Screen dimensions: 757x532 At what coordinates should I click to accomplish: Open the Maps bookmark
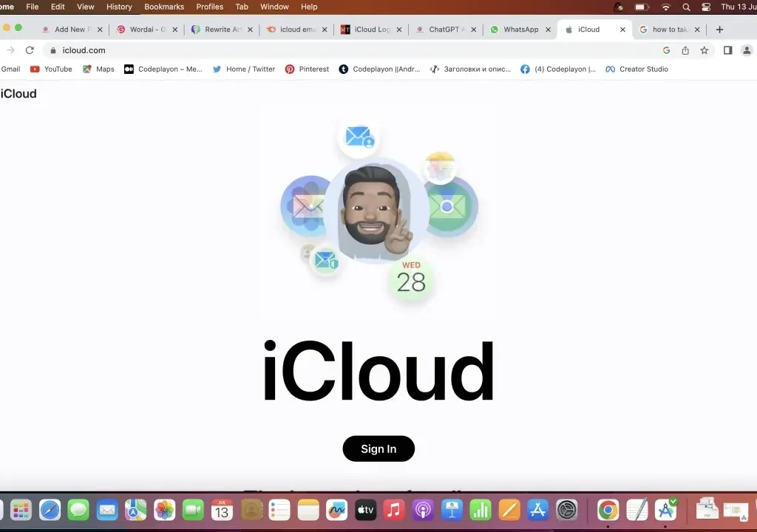(x=98, y=69)
